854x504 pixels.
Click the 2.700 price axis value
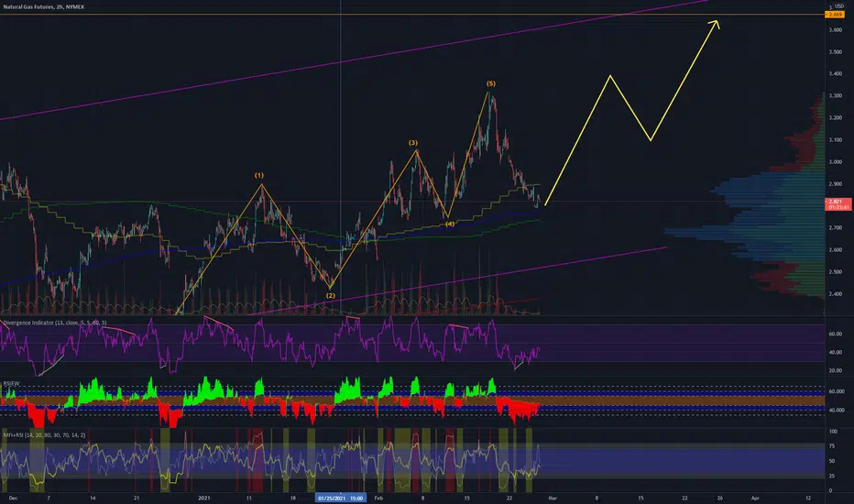(836, 228)
